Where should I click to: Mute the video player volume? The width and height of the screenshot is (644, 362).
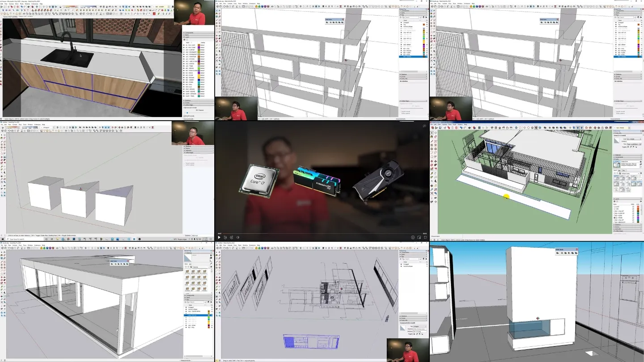237,237
